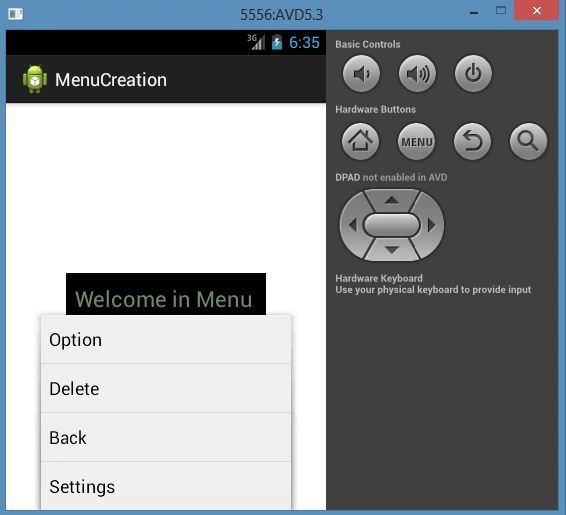Click the DPAD center button
566x515 pixels.
pyautogui.click(x=392, y=225)
